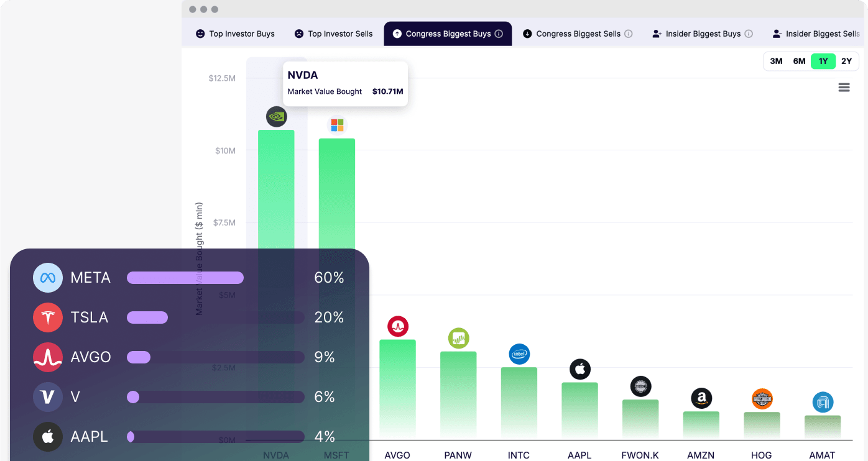
Task: Click the Broadcom logo in allocation card
Action: [x=48, y=357]
